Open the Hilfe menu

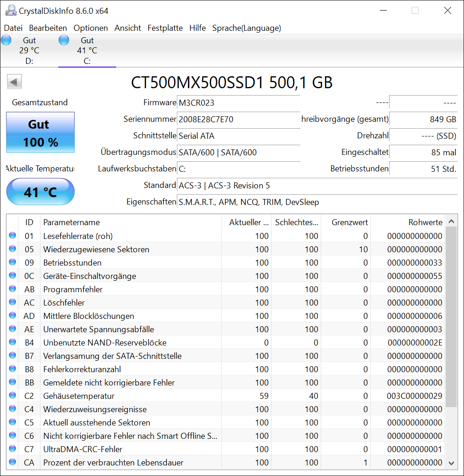198,28
